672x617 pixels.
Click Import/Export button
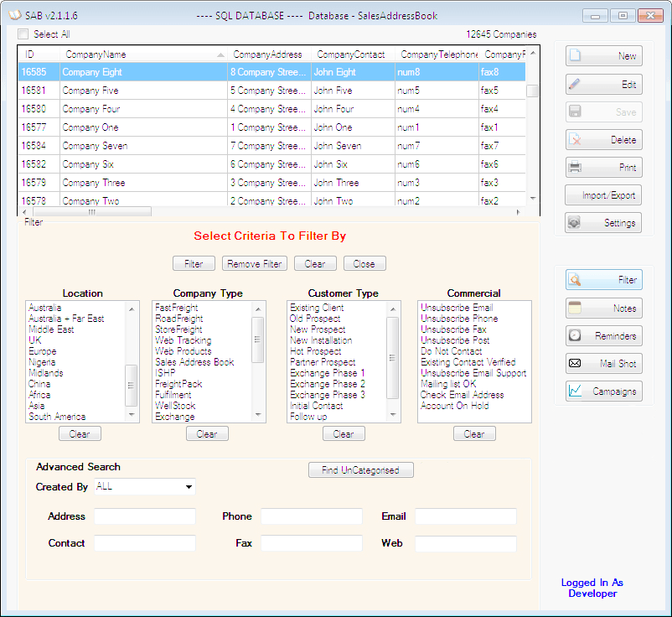[x=603, y=195]
